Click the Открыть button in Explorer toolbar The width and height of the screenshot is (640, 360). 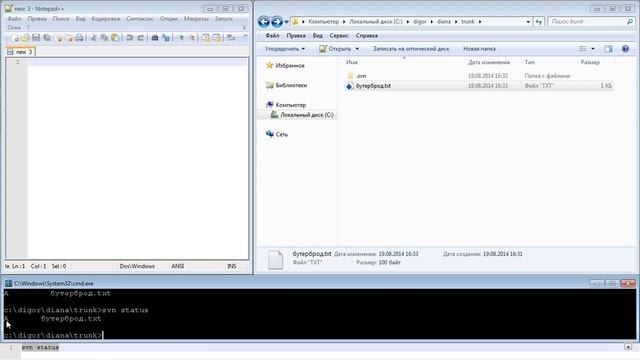tap(336, 49)
